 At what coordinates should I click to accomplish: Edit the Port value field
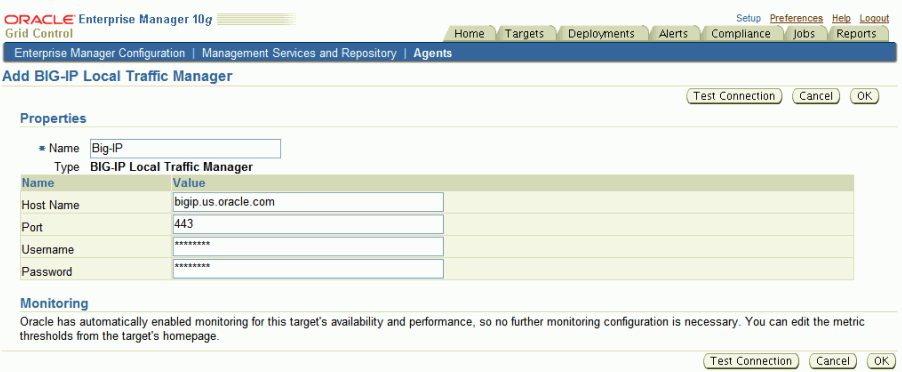coord(308,224)
